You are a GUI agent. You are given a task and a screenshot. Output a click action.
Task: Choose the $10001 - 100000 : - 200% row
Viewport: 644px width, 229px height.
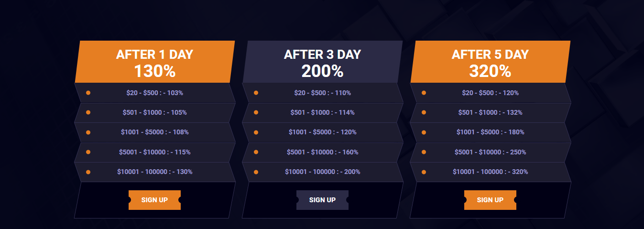[323, 172]
